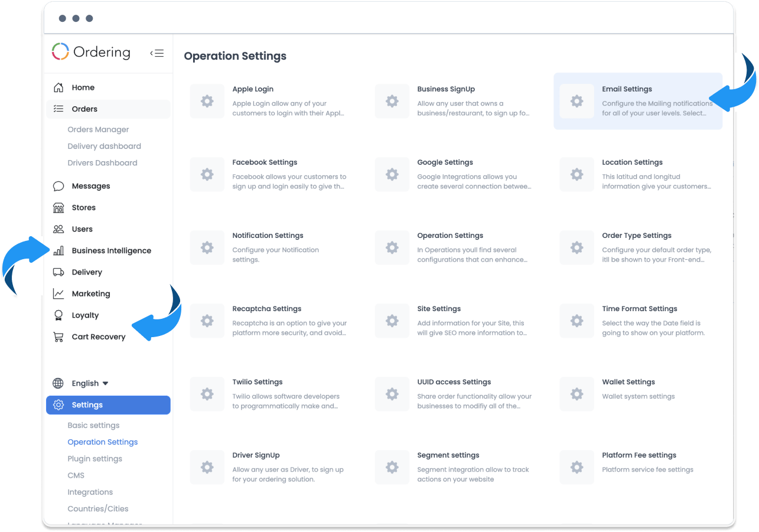This screenshot has height=532, width=759.
Task: Click the Users people icon
Action: pyautogui.click(x=58, y=229)
